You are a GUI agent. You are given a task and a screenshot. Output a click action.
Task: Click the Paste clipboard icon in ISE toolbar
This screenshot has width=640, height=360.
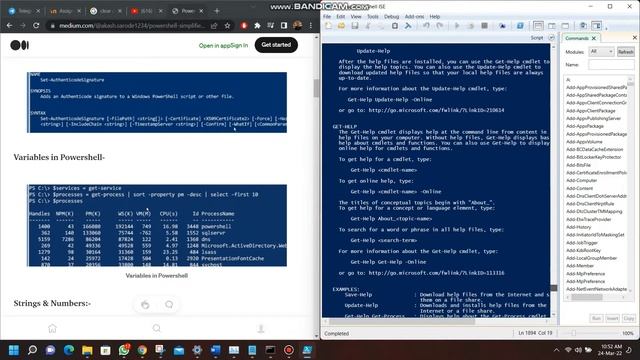pyautogui.click(x=395, y=26)
